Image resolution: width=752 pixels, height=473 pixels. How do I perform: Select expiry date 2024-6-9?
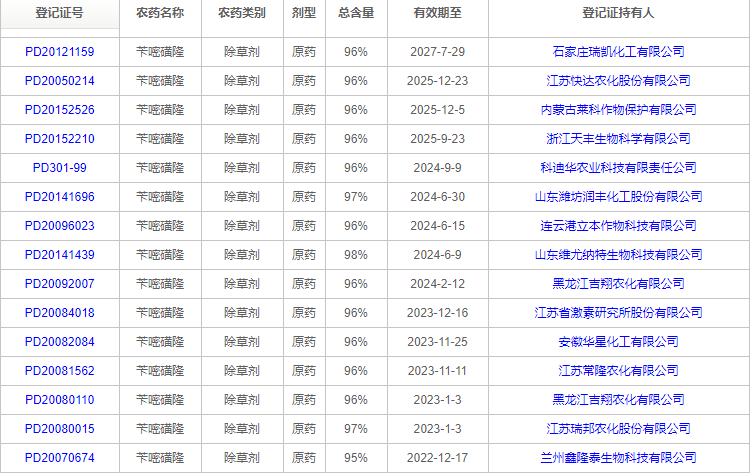pos(437,255)
